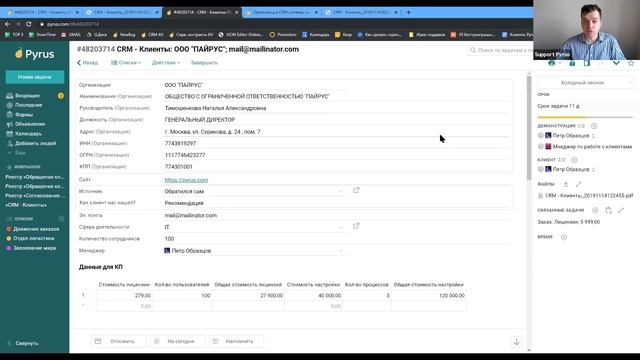Screen dimensions: 640x360
Task: Open a new browser tab
Action: [408, 12]
